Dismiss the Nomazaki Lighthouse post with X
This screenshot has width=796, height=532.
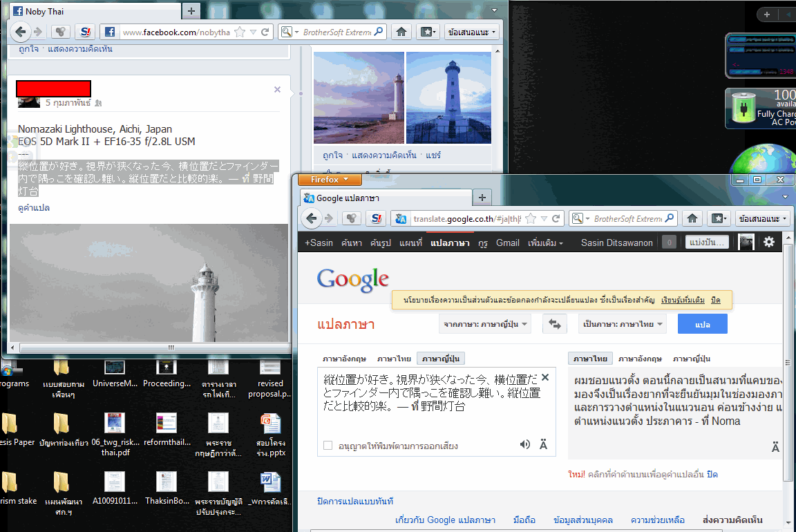[277, 89]
